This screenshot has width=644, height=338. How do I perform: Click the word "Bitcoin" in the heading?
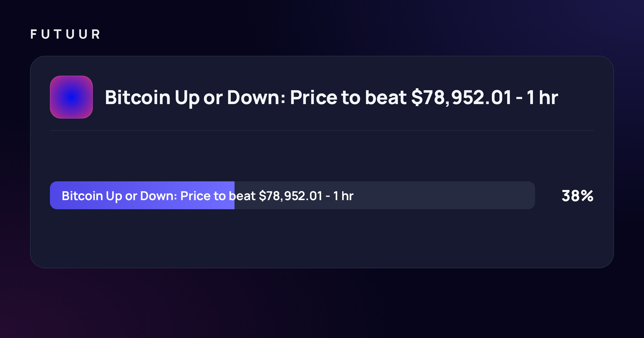138,97
